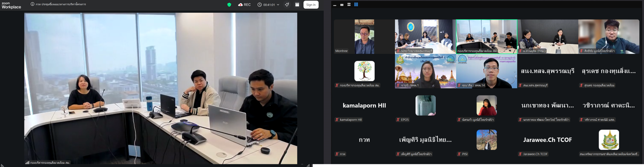Select Montree's video tile

coord(364,37)
